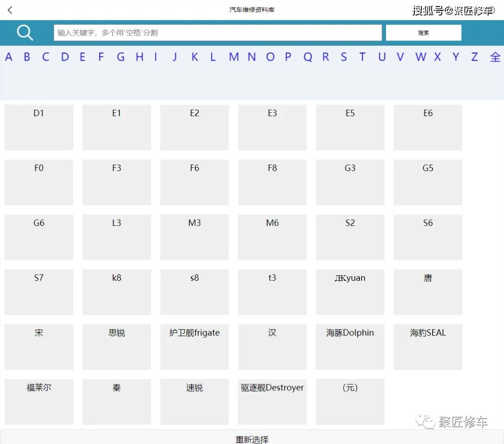This screenshot has width=504, height=444.
Task: Filter by letter B
Action: coord(27,57)
